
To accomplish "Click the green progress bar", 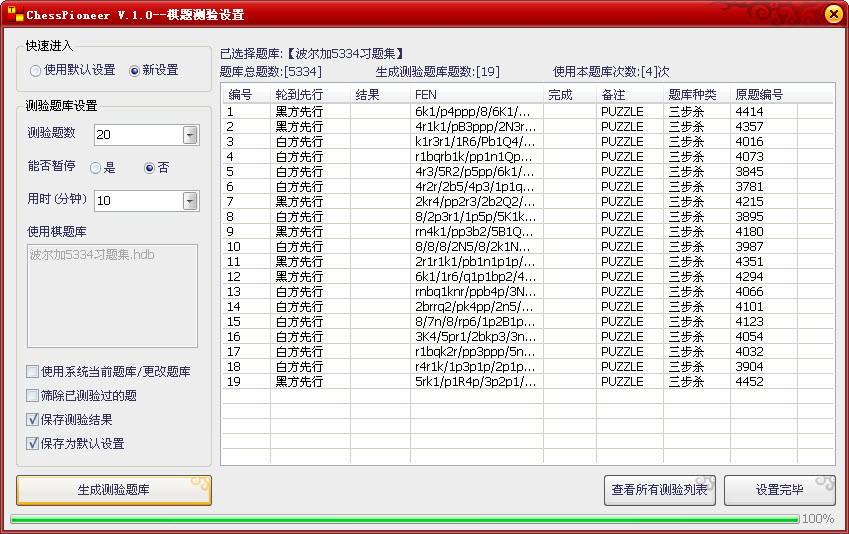I will point(404,519).
